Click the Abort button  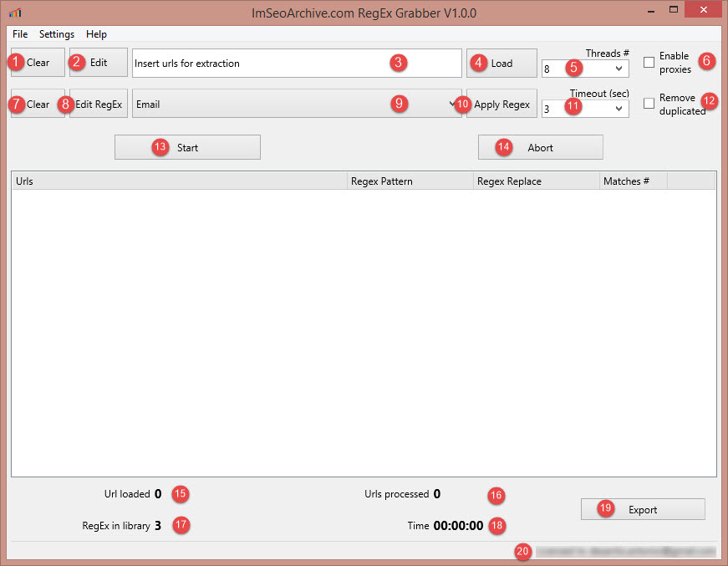(x=541, y=148)
